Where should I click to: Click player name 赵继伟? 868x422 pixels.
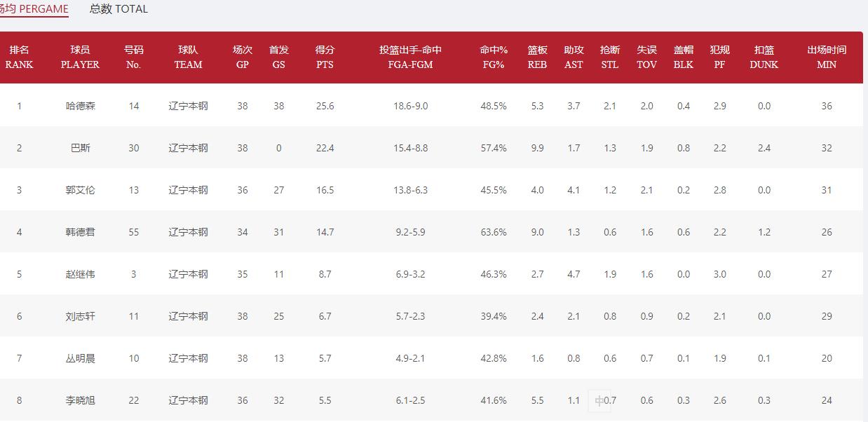[x=80, y=274]
